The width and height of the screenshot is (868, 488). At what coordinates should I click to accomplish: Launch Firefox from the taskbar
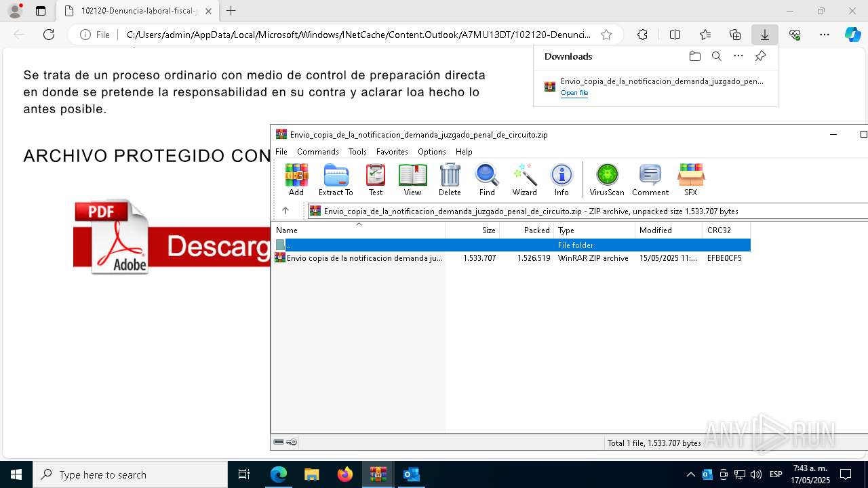pos(345,474)
